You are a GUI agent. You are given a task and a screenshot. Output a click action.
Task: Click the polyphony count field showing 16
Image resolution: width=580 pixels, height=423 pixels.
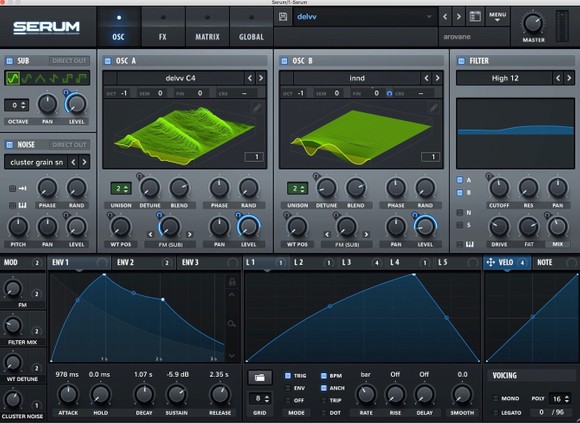(x=560, y=399)
